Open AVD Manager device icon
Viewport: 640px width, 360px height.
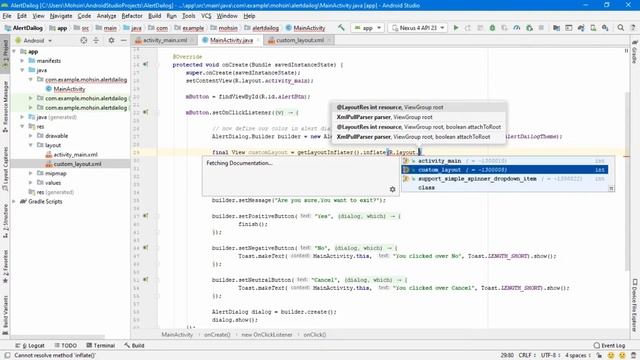click(x=593, y=28)
